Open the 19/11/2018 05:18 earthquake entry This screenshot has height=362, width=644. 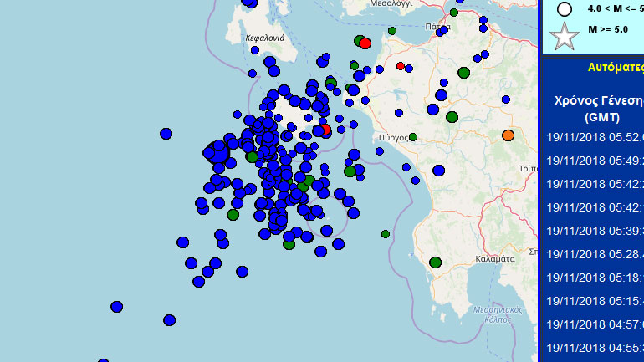(594, 277)
